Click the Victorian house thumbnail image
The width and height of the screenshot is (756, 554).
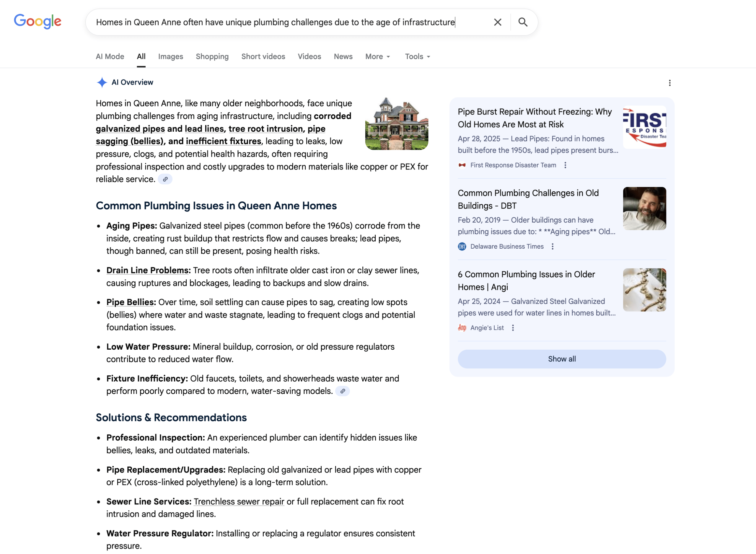[396, 123]
